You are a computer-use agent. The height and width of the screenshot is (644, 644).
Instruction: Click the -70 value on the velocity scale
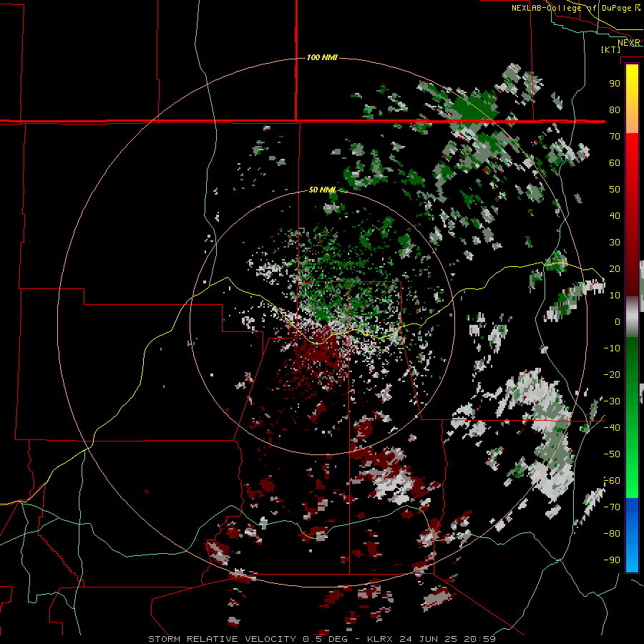(612, 507)
